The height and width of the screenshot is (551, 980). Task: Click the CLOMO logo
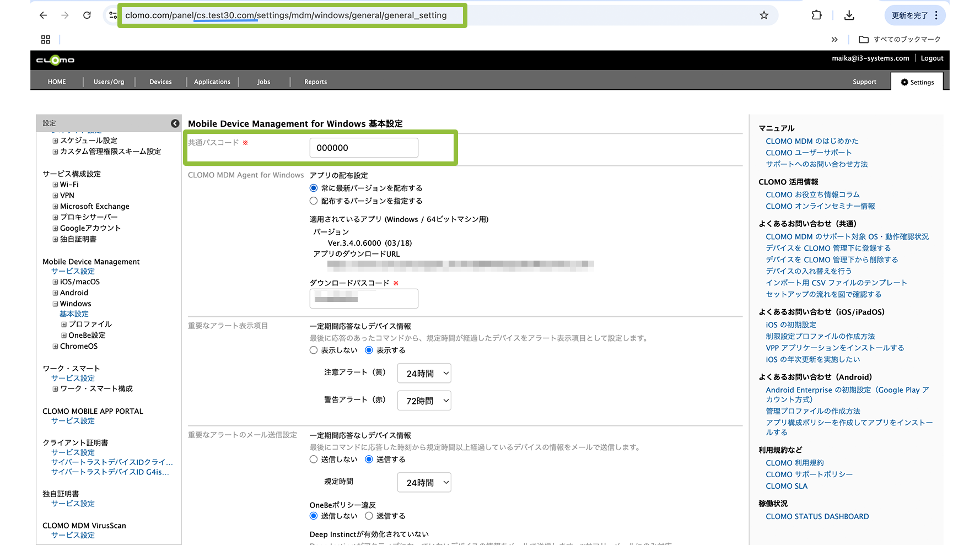[55, 60]
